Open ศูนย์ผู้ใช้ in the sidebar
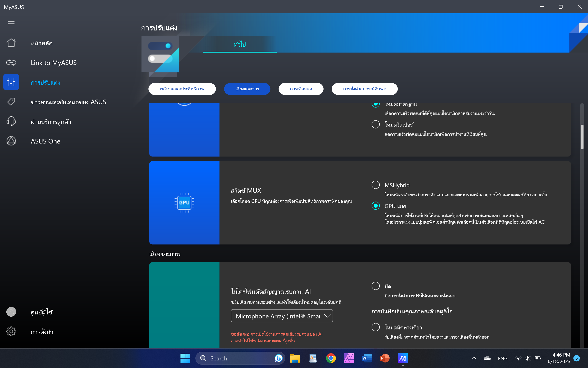 point(42,312)
